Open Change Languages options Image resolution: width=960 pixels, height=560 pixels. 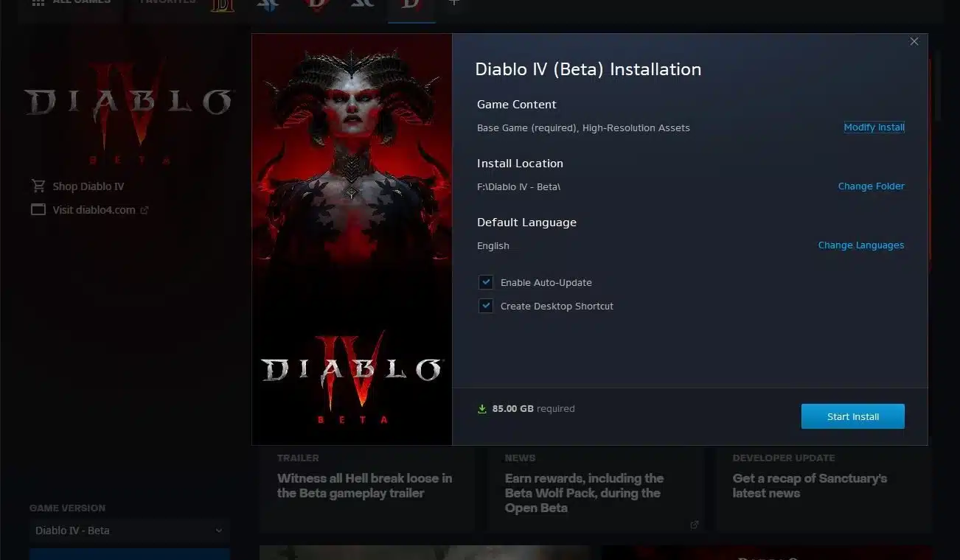point(861,245)
